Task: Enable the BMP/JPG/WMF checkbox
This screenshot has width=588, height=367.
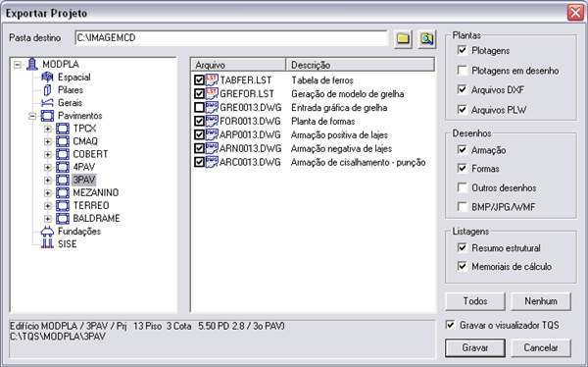Action: (463, 207)
